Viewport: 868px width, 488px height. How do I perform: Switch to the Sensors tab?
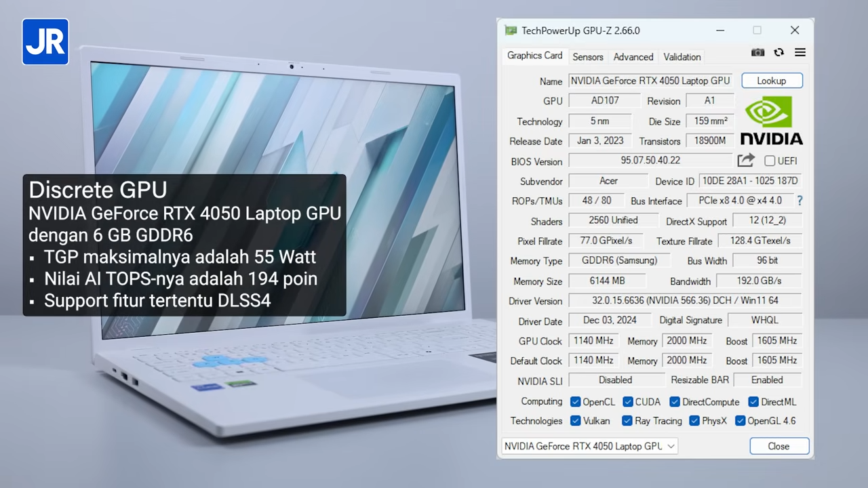587,57
